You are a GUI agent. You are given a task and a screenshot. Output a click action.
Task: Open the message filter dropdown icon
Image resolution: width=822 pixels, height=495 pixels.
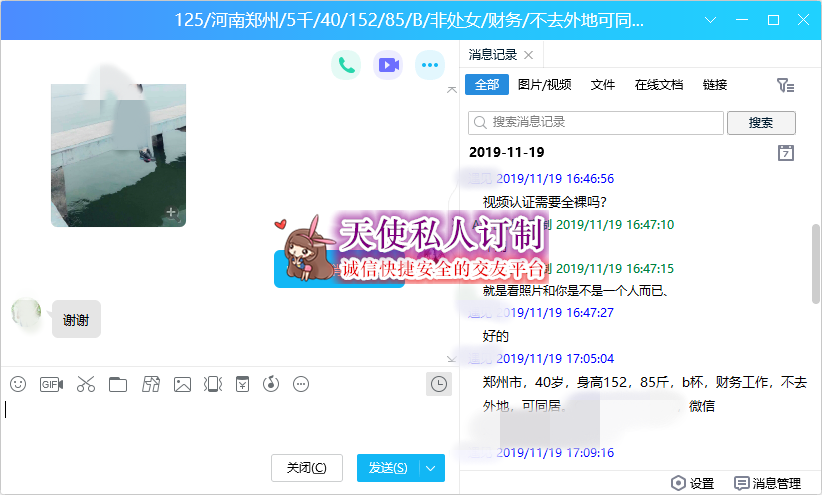785,86
